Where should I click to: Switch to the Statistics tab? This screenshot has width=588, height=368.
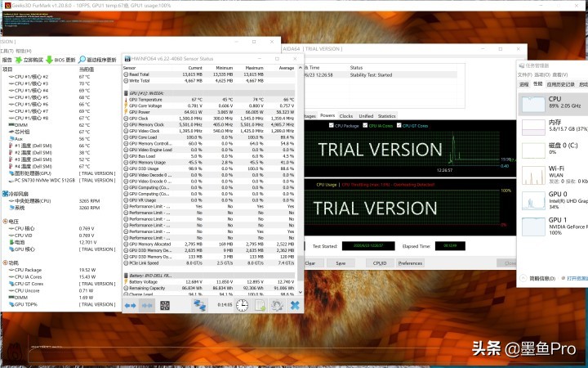(386, 116)
